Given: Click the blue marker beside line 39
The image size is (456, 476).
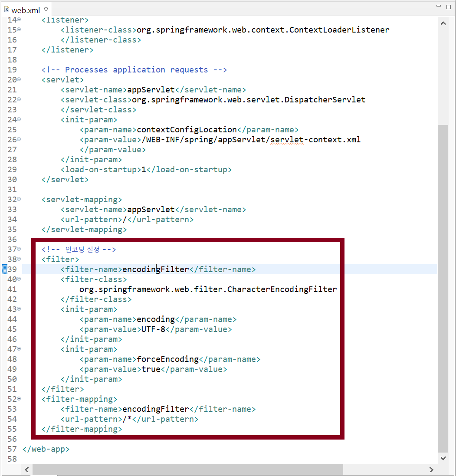Looking at the screenshot, I should (x=4, y=269).
